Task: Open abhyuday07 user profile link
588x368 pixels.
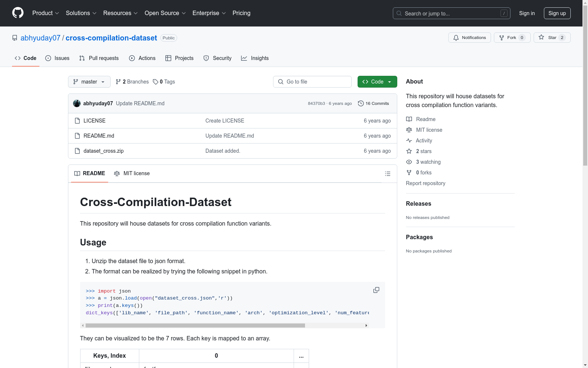Action: pos(40,38)
